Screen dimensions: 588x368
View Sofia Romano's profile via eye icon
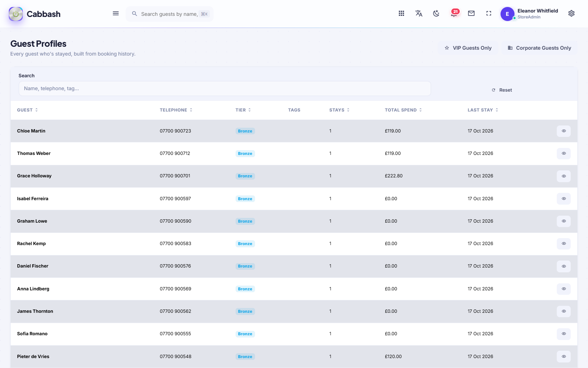click(x=563, y=334)
